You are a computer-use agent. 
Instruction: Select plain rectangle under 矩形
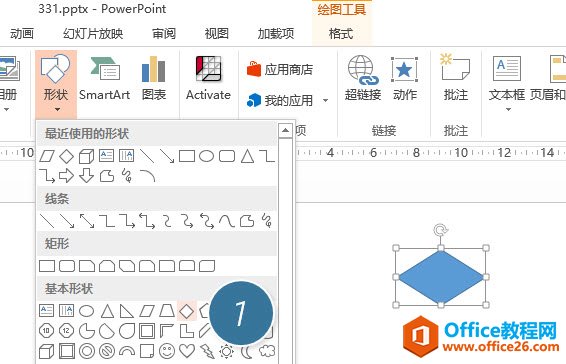click(x=47, y=266)
